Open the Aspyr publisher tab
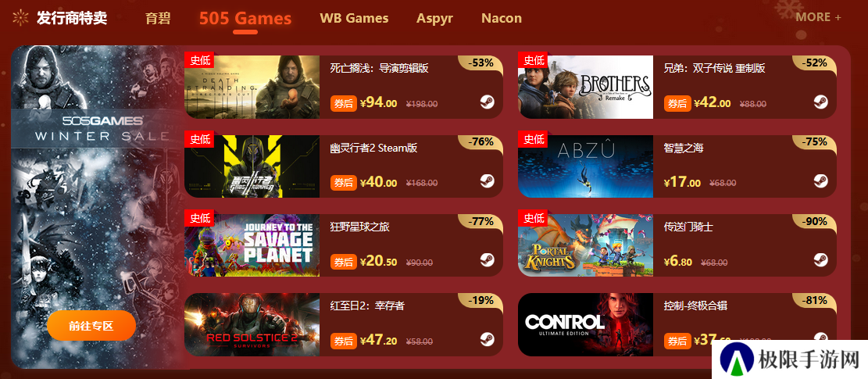The height and width of the screenshot is (379, 868). coord(434,18)
